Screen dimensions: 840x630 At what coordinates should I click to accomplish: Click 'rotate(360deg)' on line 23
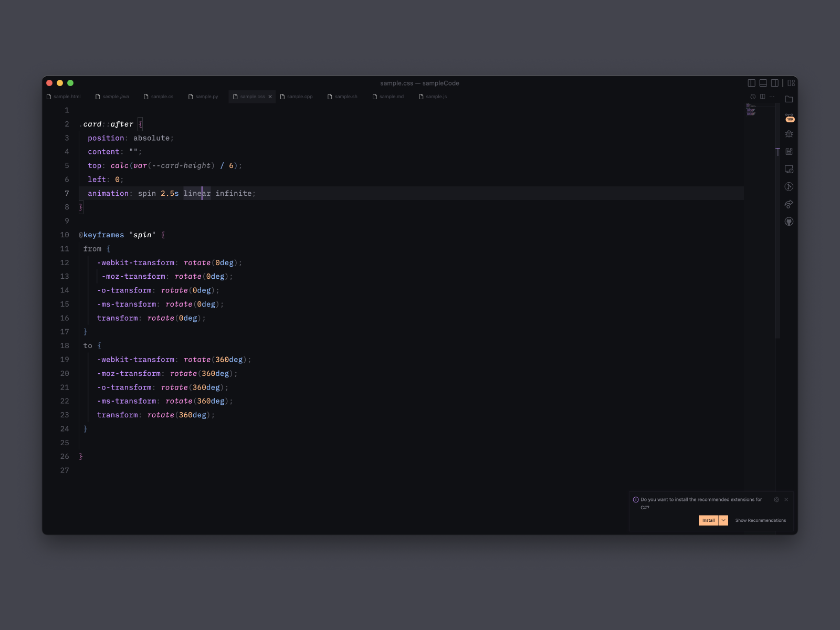click(x=179, y=415)
